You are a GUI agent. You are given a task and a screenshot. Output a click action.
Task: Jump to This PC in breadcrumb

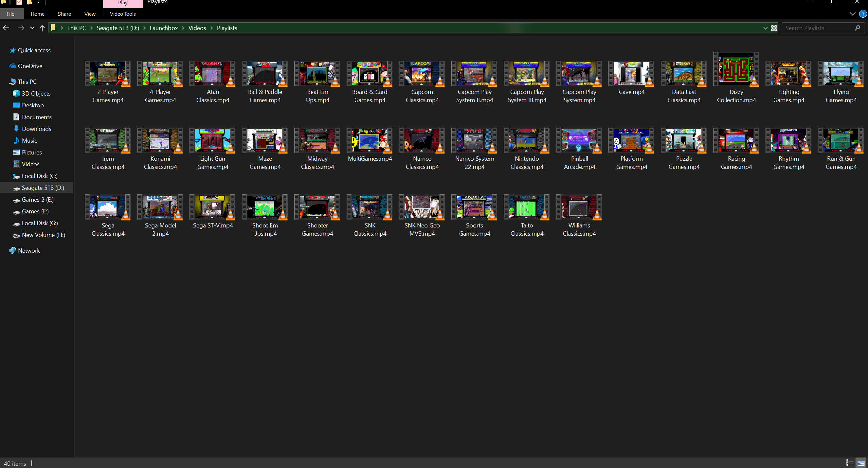77,28
